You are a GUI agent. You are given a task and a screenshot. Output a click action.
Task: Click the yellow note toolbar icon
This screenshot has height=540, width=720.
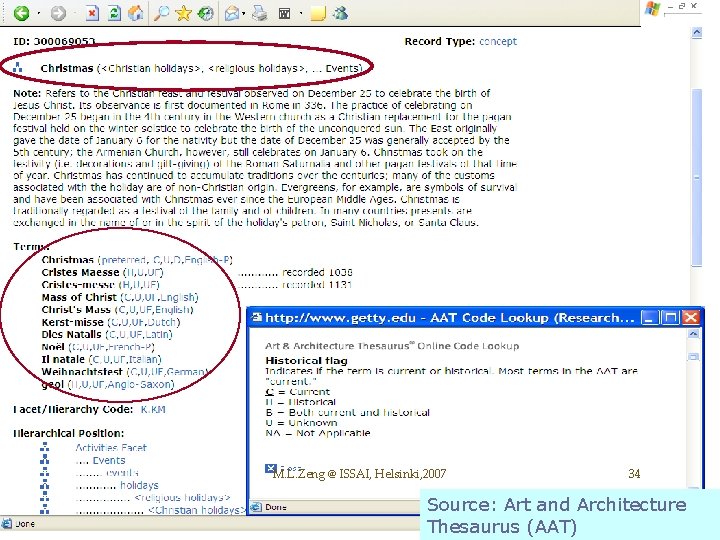point(318,13)
